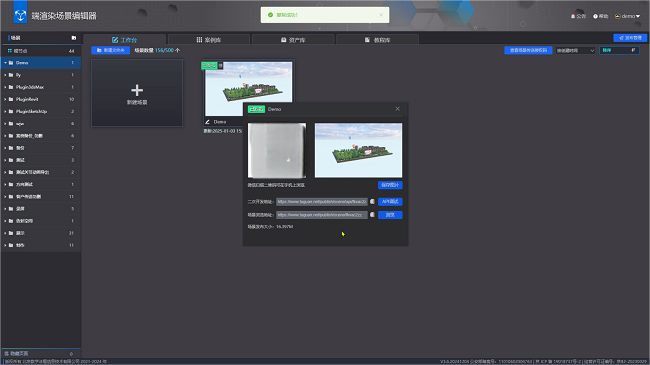Open the 帮助 help icon

click(x=595, y=16)
